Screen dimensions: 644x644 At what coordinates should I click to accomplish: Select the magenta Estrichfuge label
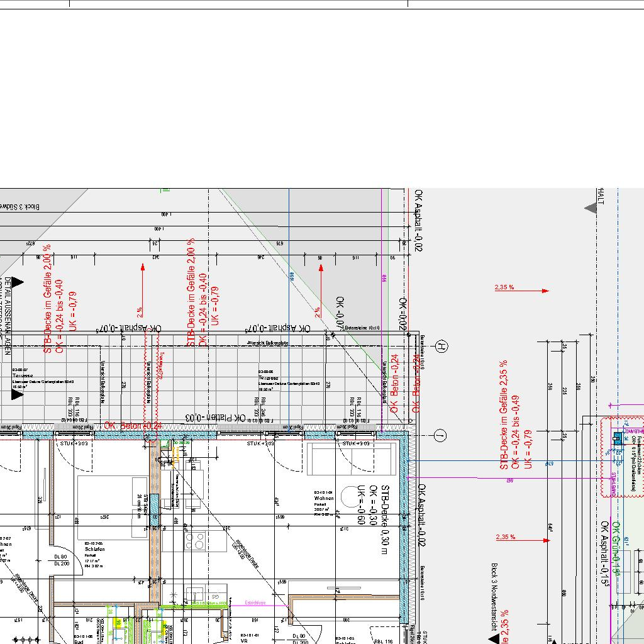(255, 602)
